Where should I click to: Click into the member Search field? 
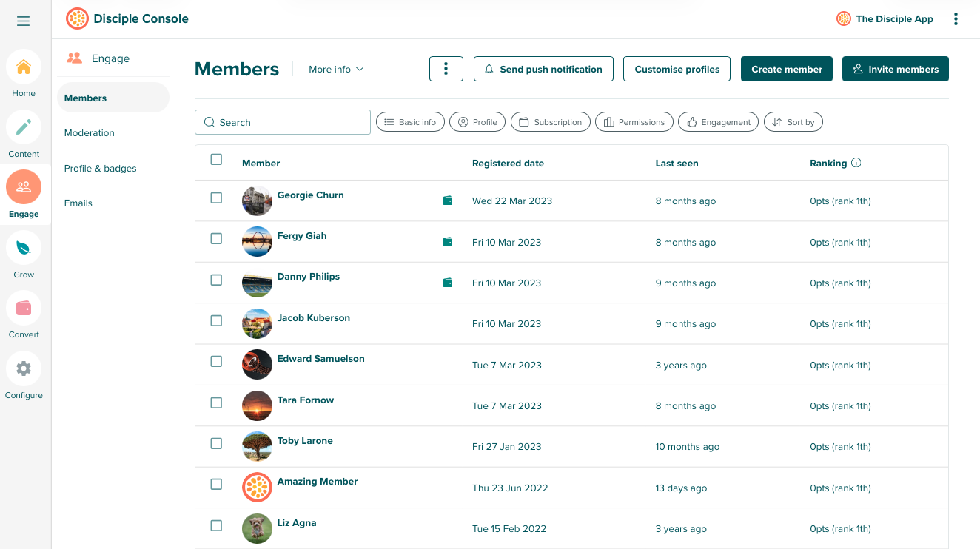click(x=283, y=122)
